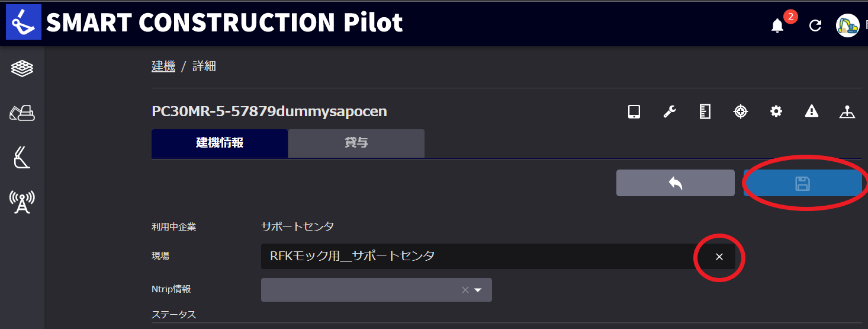Click the ruler measurement icon
This screenshot has width=868, height=329.
pyautogui.click(x=705, y=111)
